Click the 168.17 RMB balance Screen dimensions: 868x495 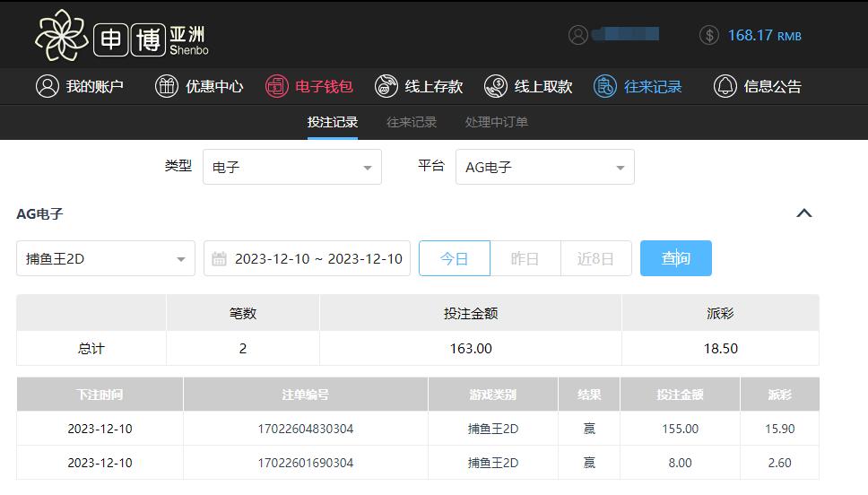(x=765, y=36)
